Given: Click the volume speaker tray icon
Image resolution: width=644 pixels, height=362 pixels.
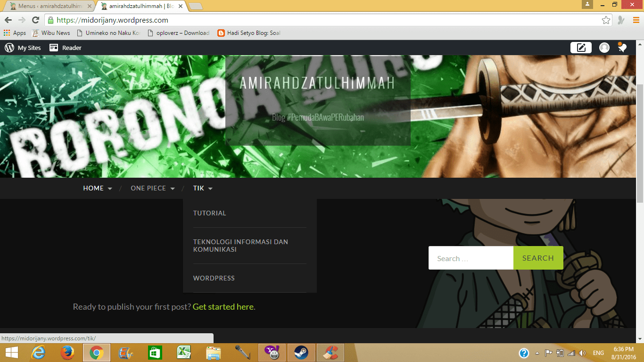Looking at the screenshot, I should tap(583, 353).
